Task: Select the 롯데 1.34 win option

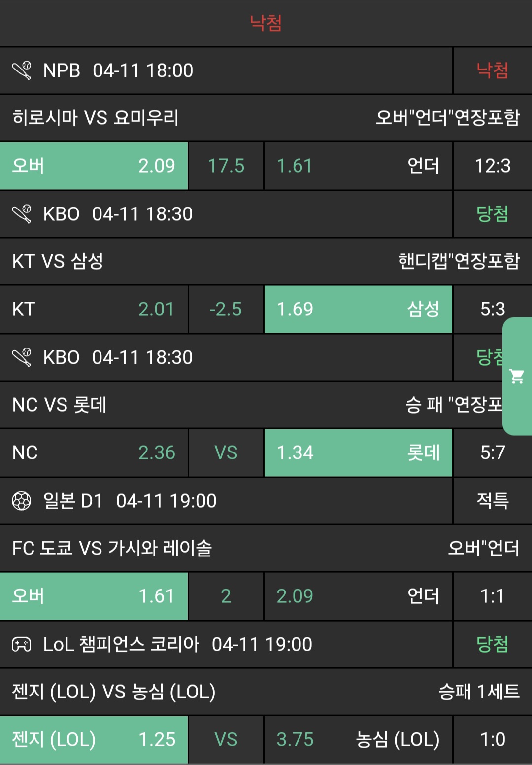Action: (358, 453)
